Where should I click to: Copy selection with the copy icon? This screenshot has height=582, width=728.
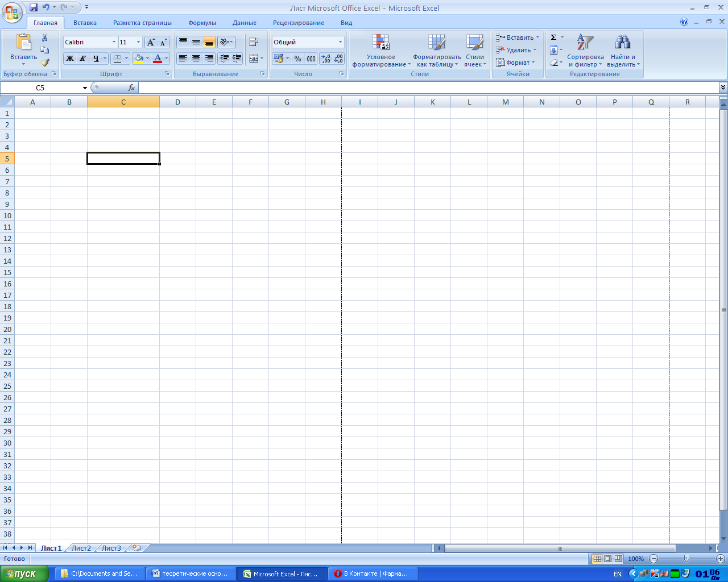[x=45, y=50]
